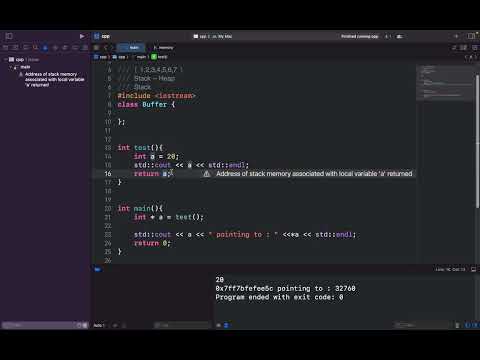Select the stack memory warning in navigator
This screenshot has width=480, height=360.
coord(52,79)
